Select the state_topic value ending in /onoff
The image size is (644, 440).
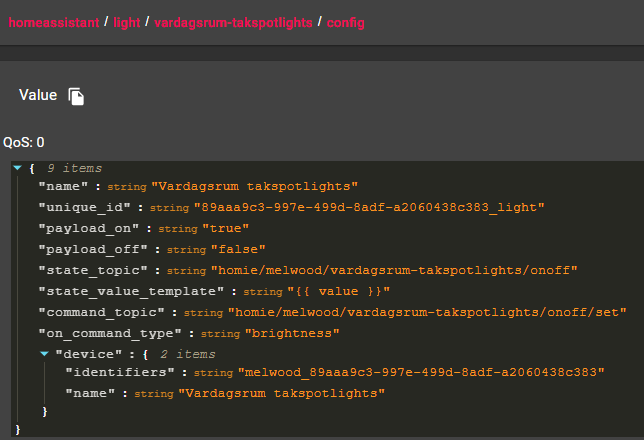394,270
